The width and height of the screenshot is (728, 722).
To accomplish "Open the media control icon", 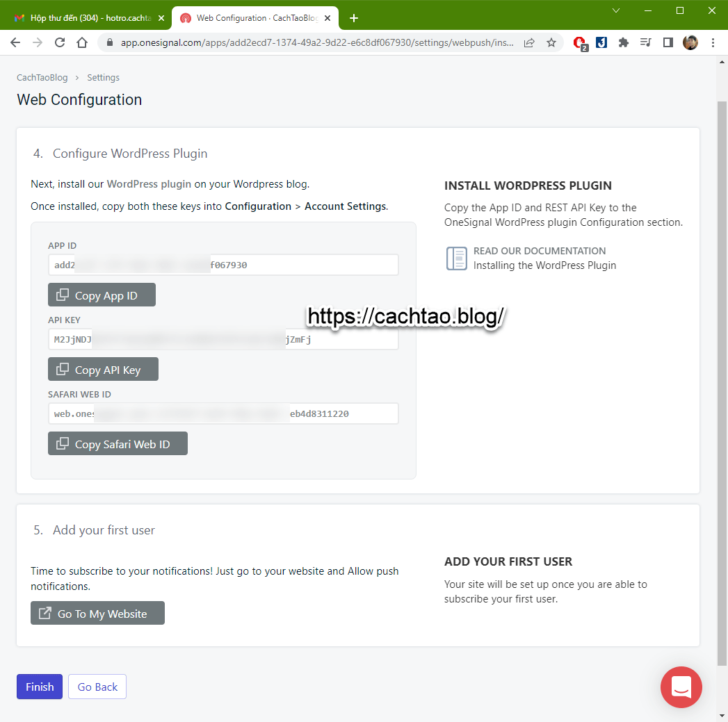I will [646, 42].
